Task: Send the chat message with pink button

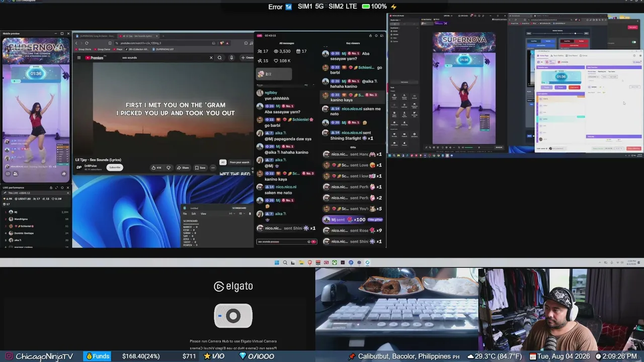Action: tap(314, 242)
